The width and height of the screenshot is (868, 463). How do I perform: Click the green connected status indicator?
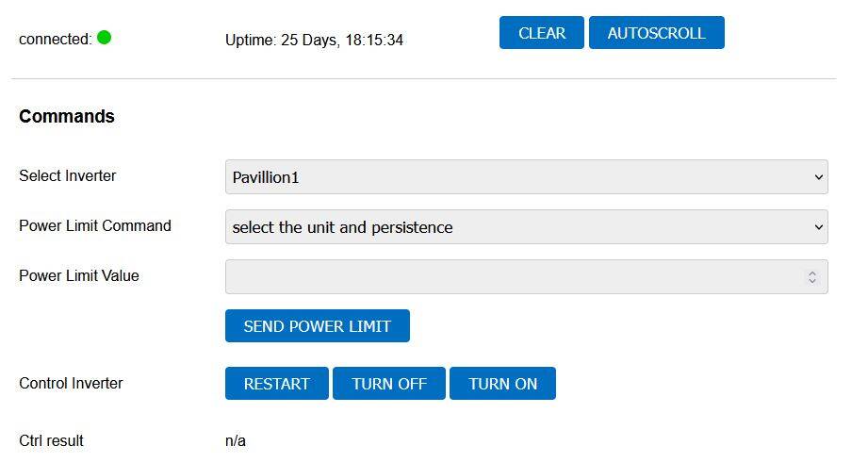104,38
